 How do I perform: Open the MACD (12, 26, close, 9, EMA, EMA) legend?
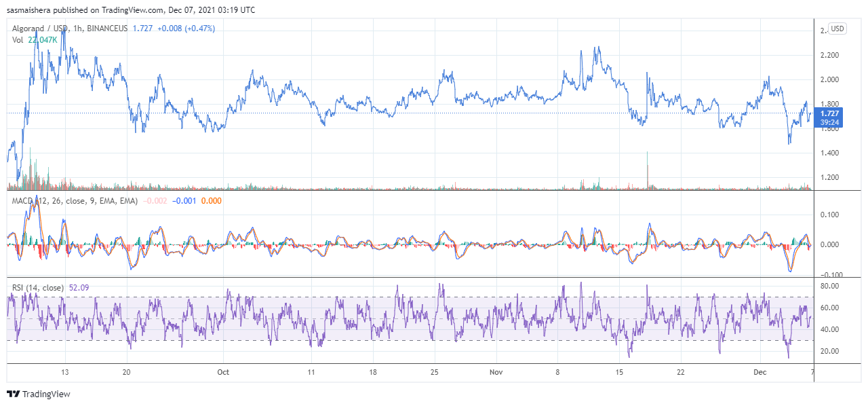pos(75,201)
